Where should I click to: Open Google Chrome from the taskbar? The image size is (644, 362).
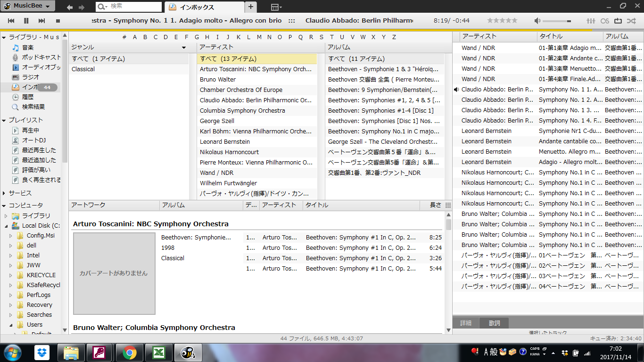click(130, 353)
